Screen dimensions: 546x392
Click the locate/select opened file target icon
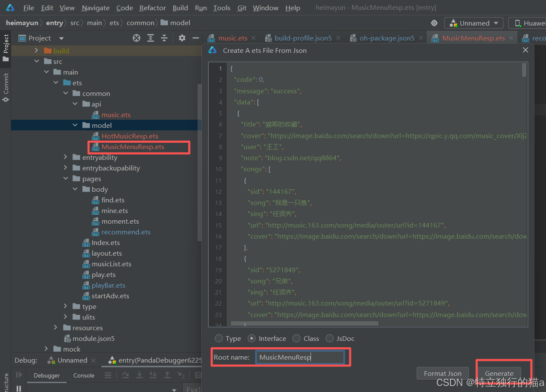coord(136,38)
